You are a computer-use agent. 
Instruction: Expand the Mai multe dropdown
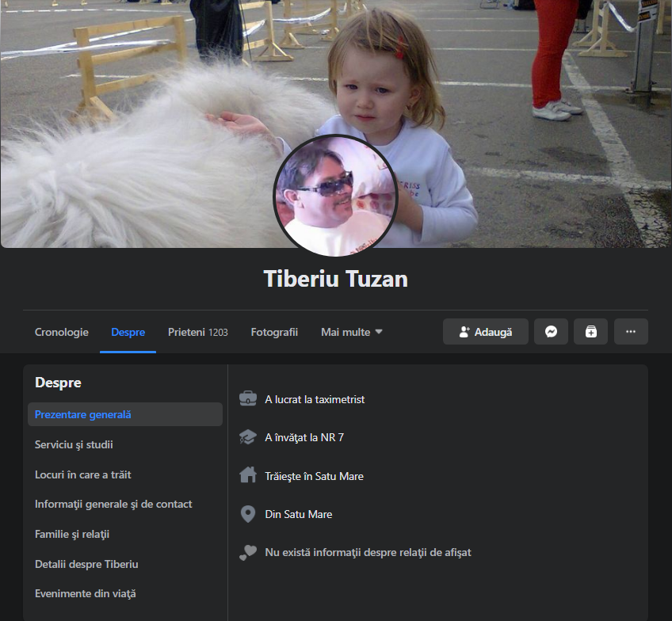click(351, 333)
